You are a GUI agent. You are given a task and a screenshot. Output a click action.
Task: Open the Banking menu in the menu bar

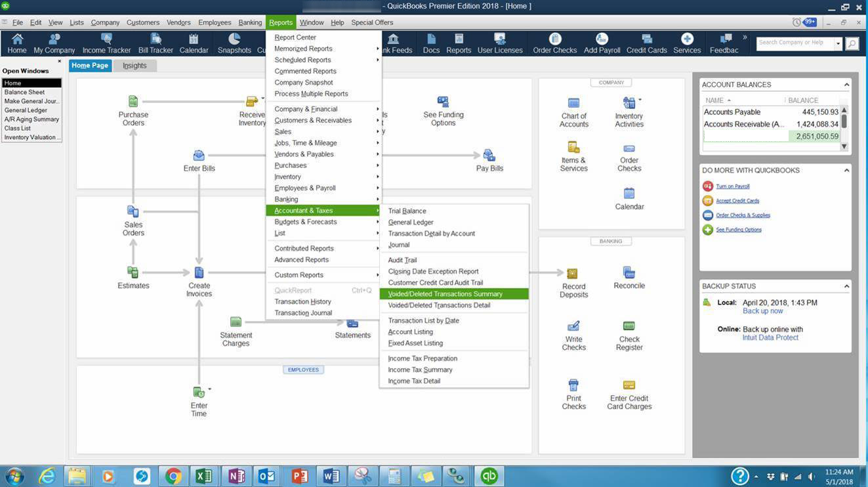tap(250, 22)
